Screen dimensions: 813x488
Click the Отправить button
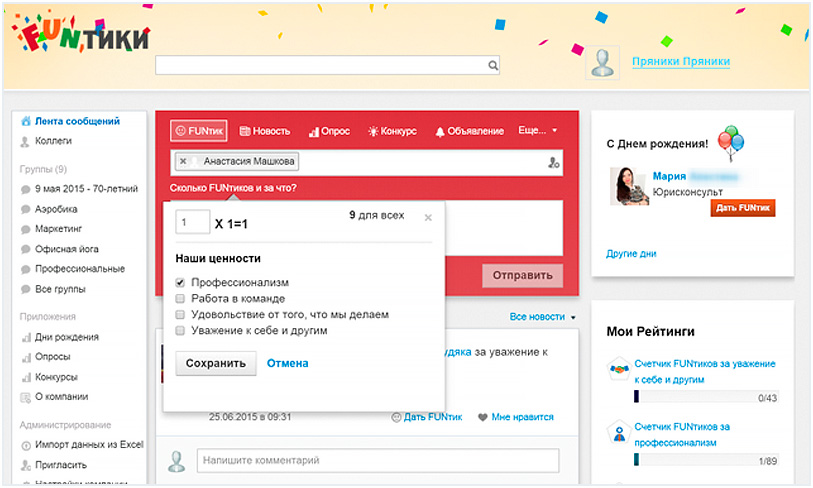(x=522, y=275)
